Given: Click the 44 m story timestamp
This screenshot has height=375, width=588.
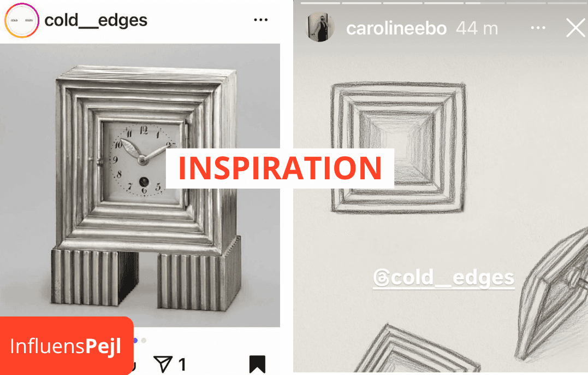Looking at the screenshot, I should [477, 28].
